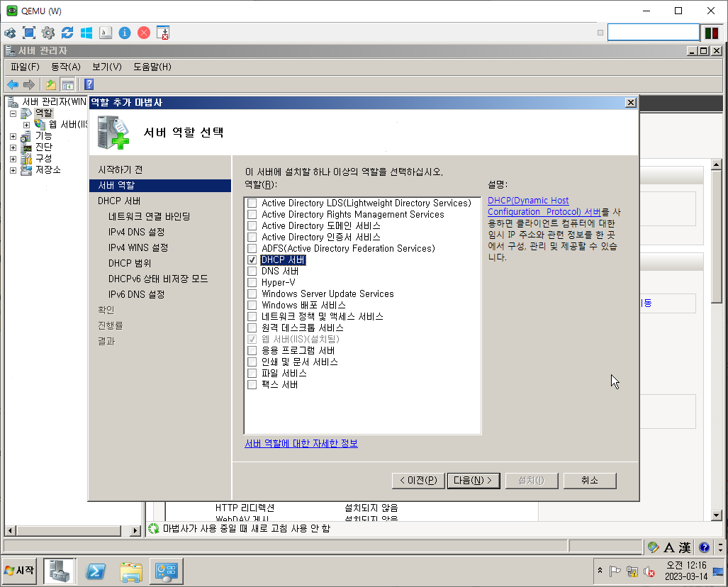Check Active Directory Rights Management Services
The width and height of the screenshot is (728, 587).
click(252, 215)
